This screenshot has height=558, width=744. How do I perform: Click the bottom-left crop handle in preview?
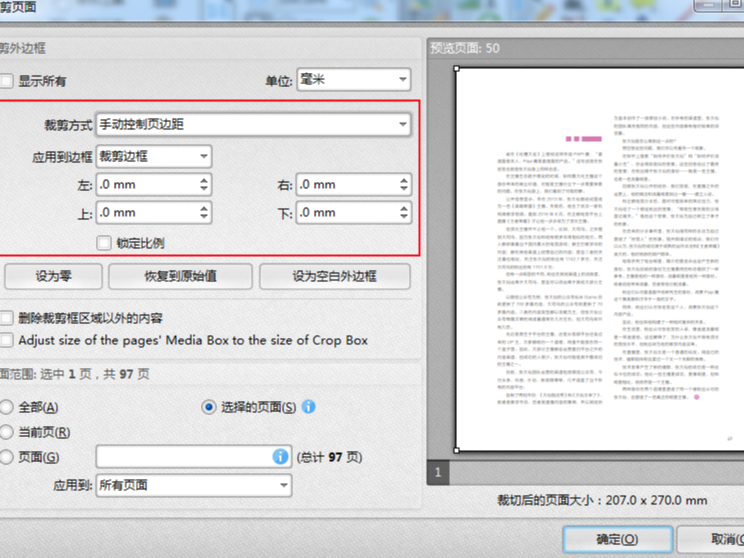tap(456, 450)
